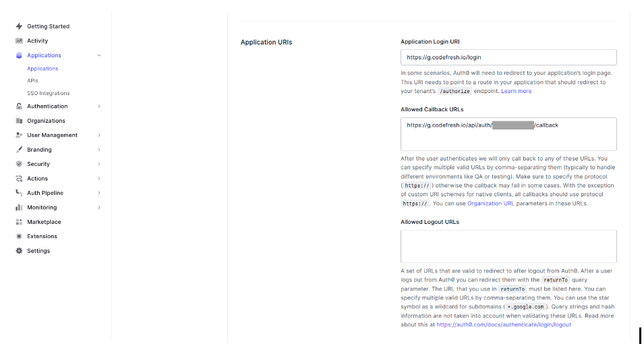Expand the Authentication submenu chevron
The height and width of the screenshot is (344, 644).
[x=99, y=107]
